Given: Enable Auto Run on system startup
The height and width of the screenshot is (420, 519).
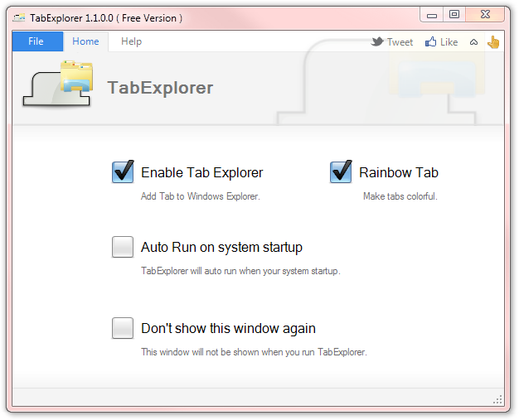Looking at the screenshot, I should tap(123, 247).
